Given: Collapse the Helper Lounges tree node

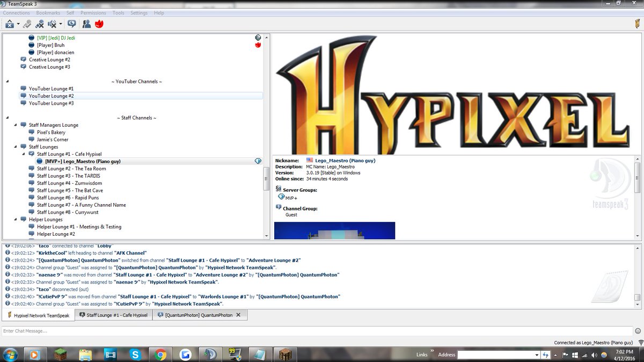Looking at the screenshot, I should pyautogui.click(x=16, y=220).
